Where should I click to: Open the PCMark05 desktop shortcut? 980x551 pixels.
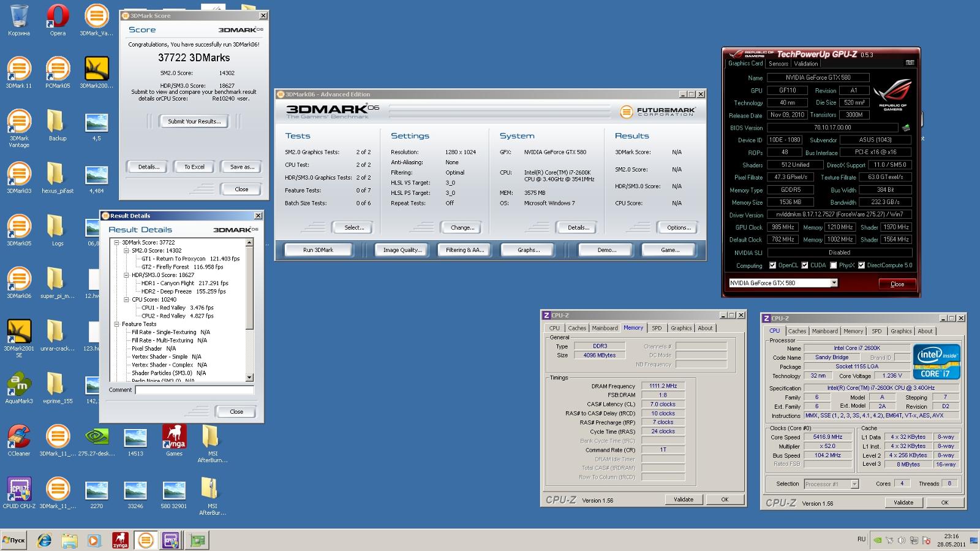tap(58, 72)
